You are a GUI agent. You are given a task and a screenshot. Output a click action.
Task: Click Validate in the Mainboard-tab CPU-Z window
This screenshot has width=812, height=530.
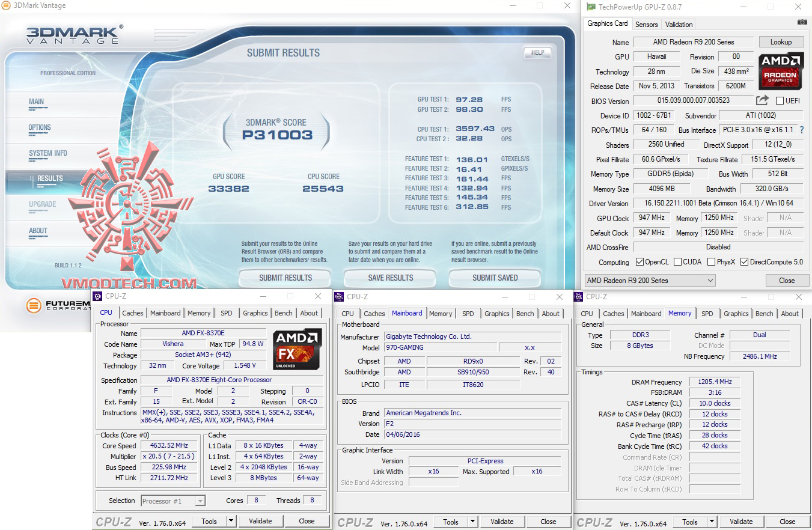tap(502, 522)
